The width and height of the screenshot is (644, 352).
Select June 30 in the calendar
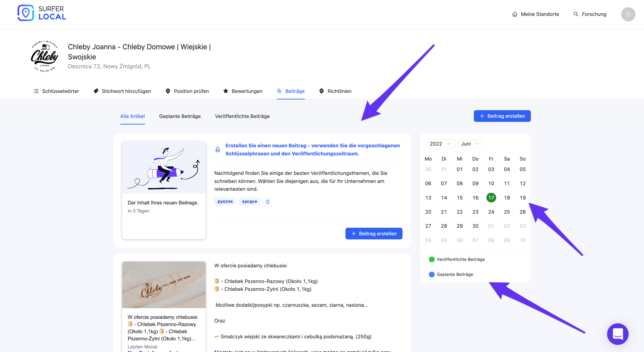475,226
